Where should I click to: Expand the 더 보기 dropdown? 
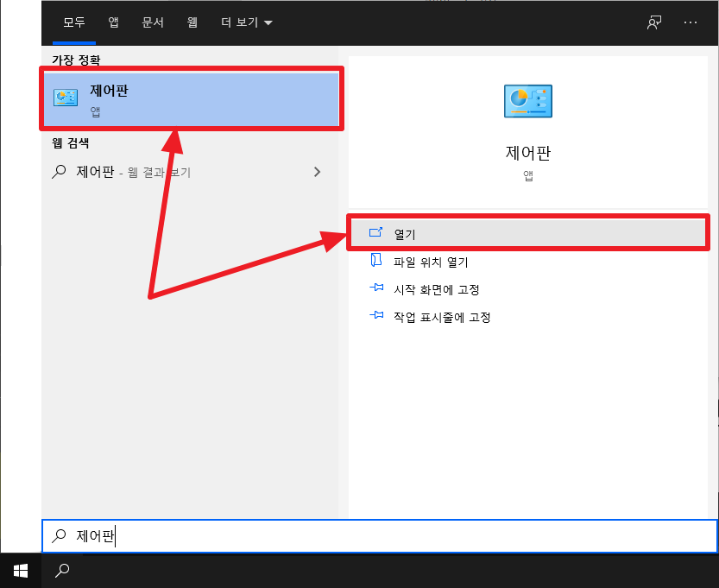[247, 22]
